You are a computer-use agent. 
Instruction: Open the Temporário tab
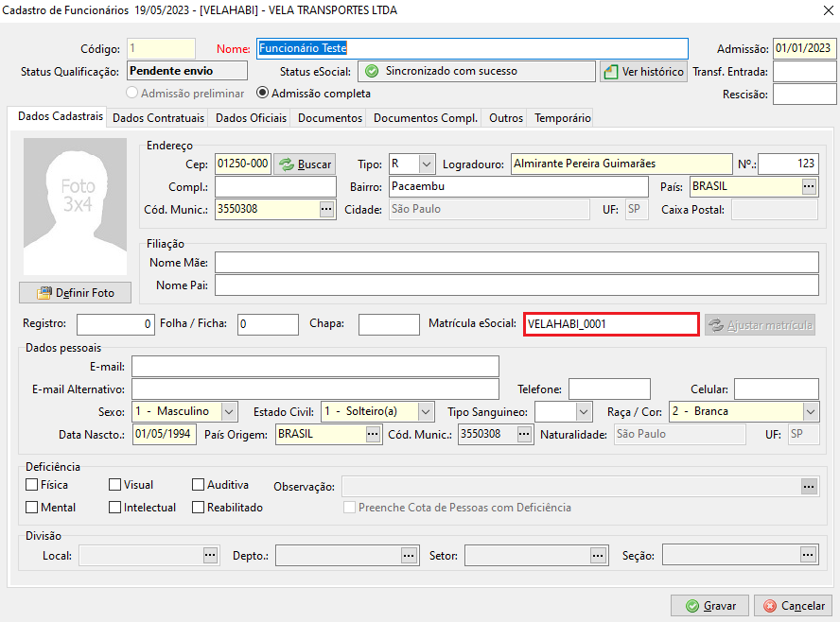click(563, 118)
